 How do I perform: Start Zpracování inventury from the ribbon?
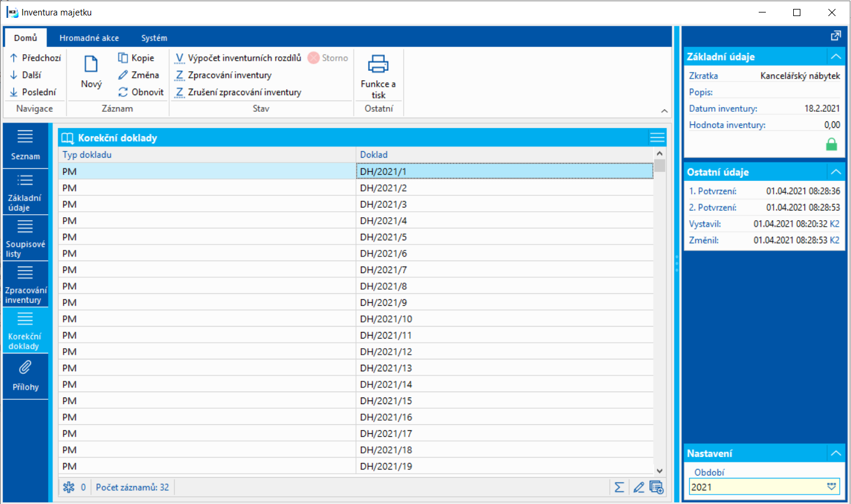point(223,75)
